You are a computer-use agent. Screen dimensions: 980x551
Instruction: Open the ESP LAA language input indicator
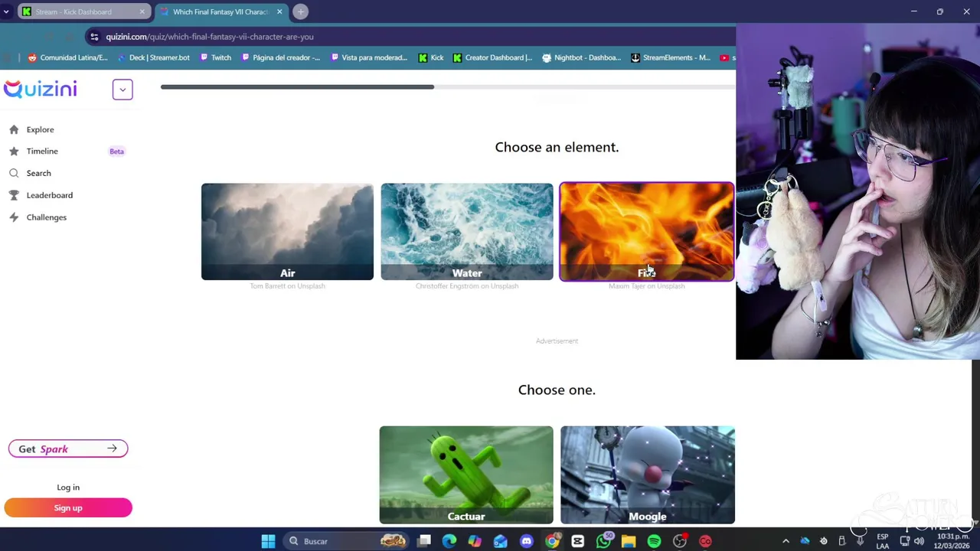[883, 541]
